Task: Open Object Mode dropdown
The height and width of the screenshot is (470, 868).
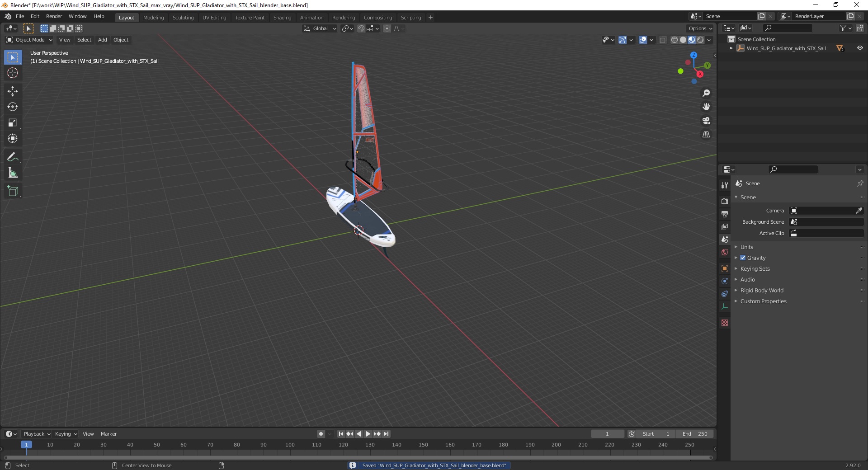Action: 29,40
